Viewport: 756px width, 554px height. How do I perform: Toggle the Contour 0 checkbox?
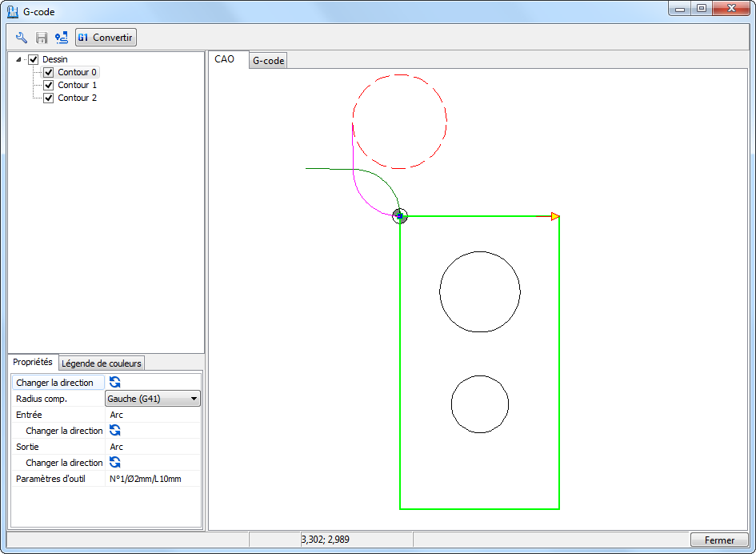pyautogui.click(x=49, y=72)
